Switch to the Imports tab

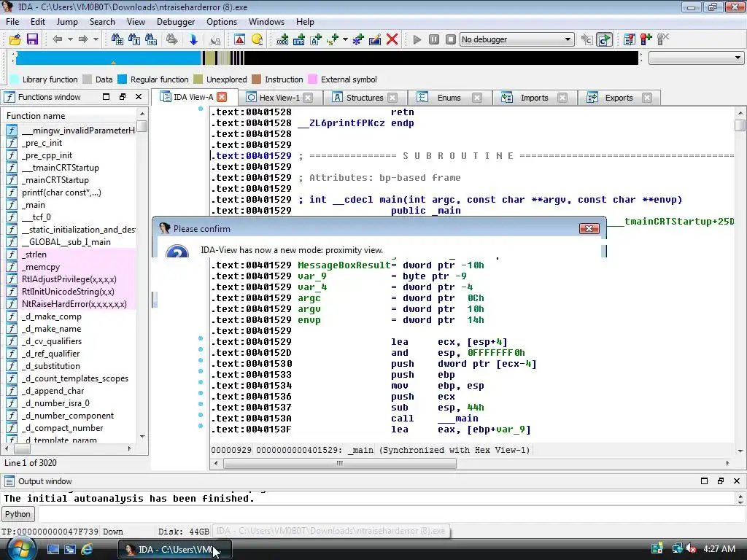(534, 98)
